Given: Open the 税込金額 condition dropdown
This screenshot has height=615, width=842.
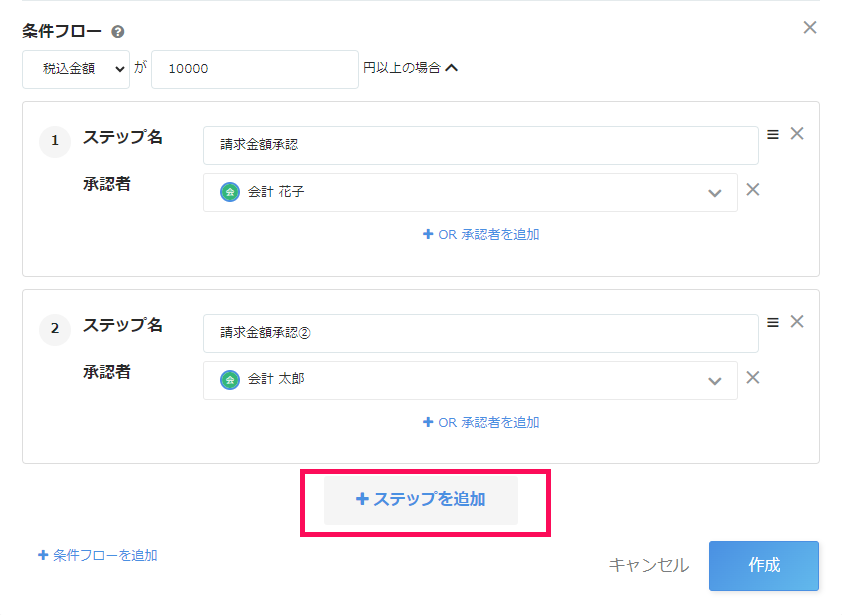Looking at the screenshot, I should tap(76, 69).
